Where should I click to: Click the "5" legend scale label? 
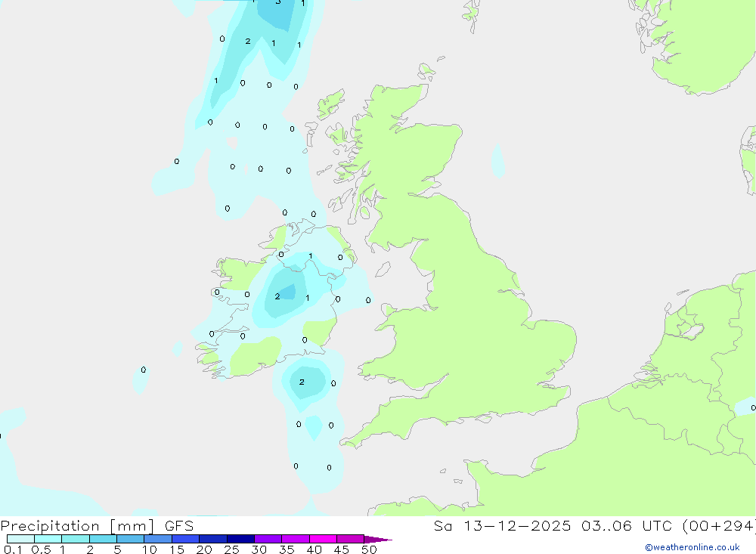click(x=117, y=549)
